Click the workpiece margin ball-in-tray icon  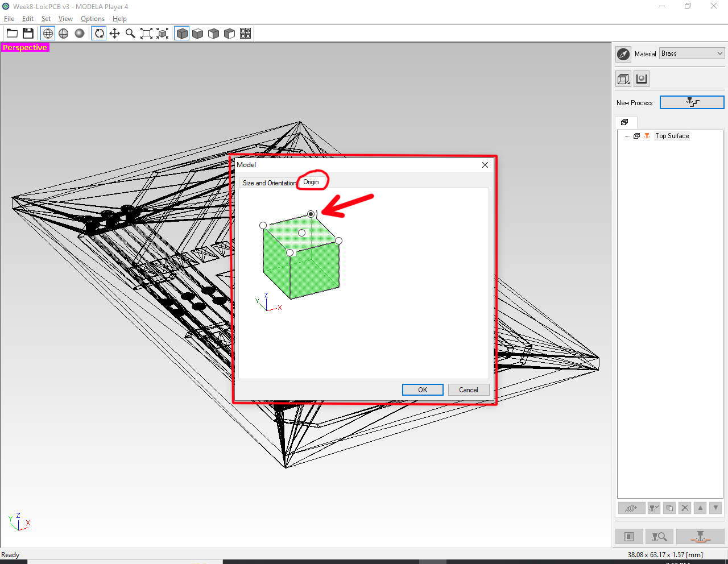pyautogui.click(x=642, y=79)
